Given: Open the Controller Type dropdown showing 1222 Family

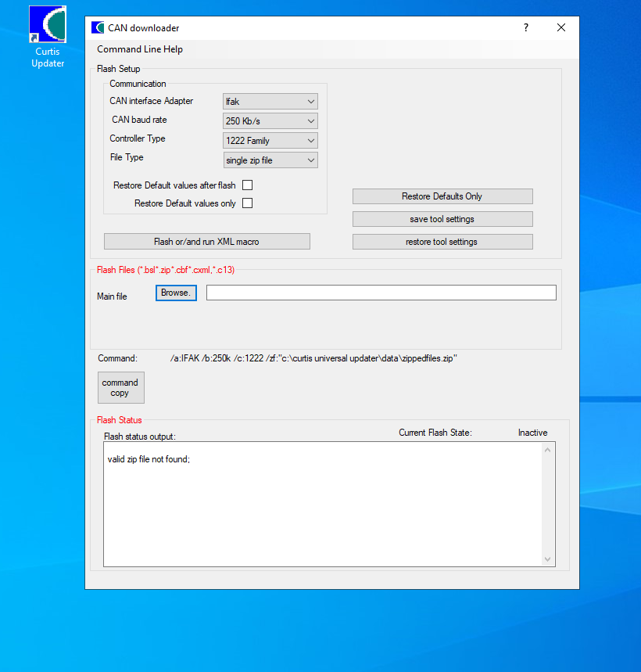Looking at the screenshot, I should click(x=270, y=140).
